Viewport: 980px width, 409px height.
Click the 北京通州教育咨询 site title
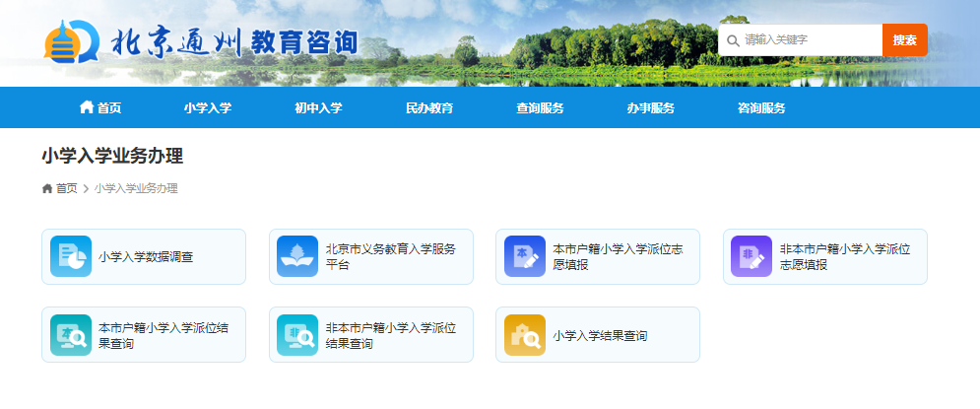[x=234, y=43]
